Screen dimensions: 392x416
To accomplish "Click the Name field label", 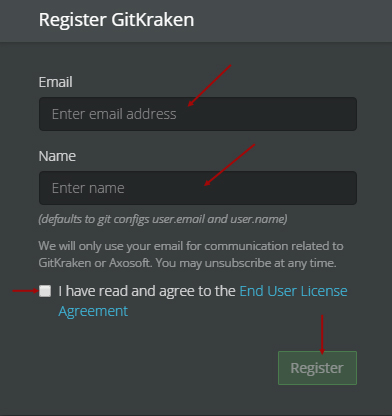I will point(57,156).
